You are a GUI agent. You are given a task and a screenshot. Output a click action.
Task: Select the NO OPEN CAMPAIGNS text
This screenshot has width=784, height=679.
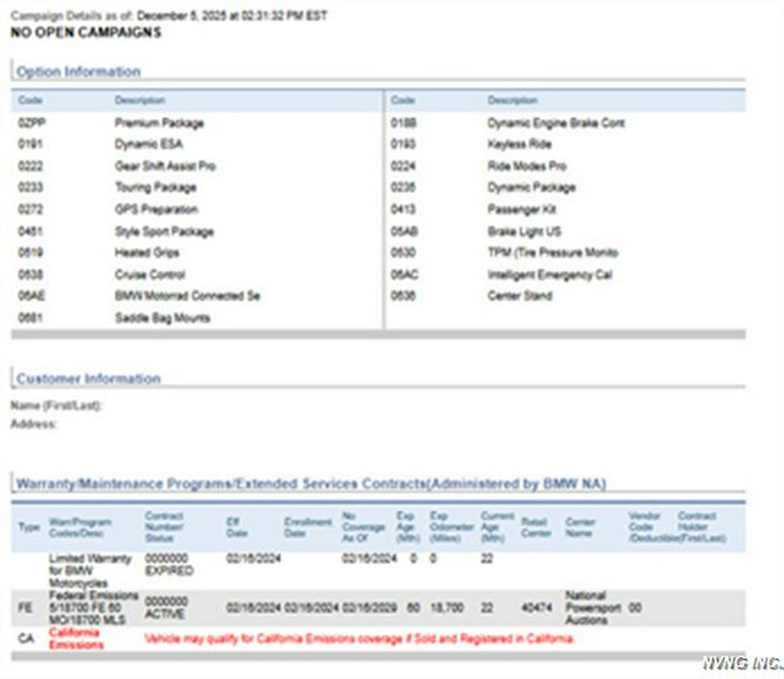pyautogui.click(x=86, y=32)
